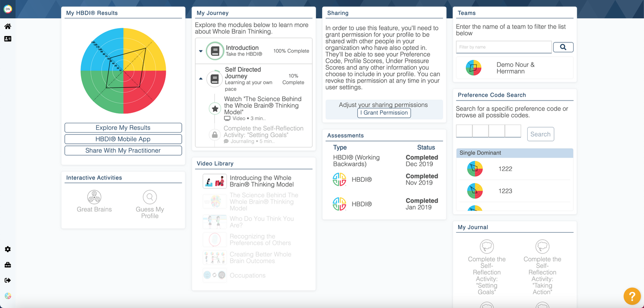Open the profile card icon in sidebar
This screenshot has width=644, height=308.
pyautogui.click(x=8, y=39)
